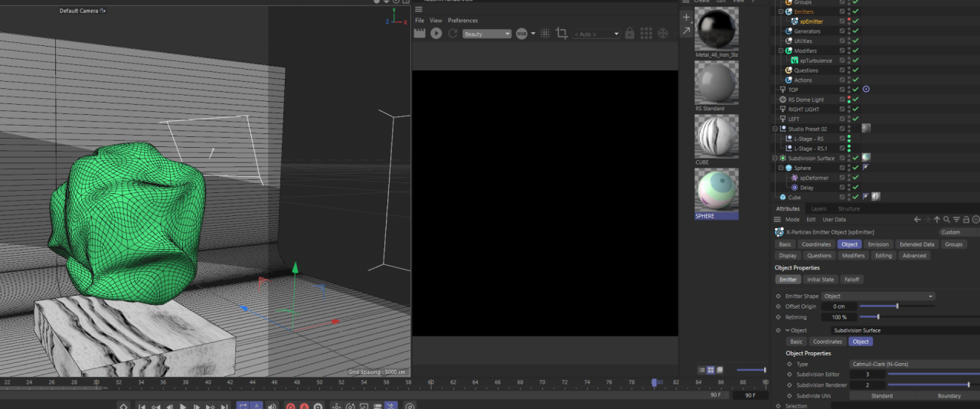Toggle Cube enabled checkmark
The height and width of the screenshot is (409, 980).
855,197
